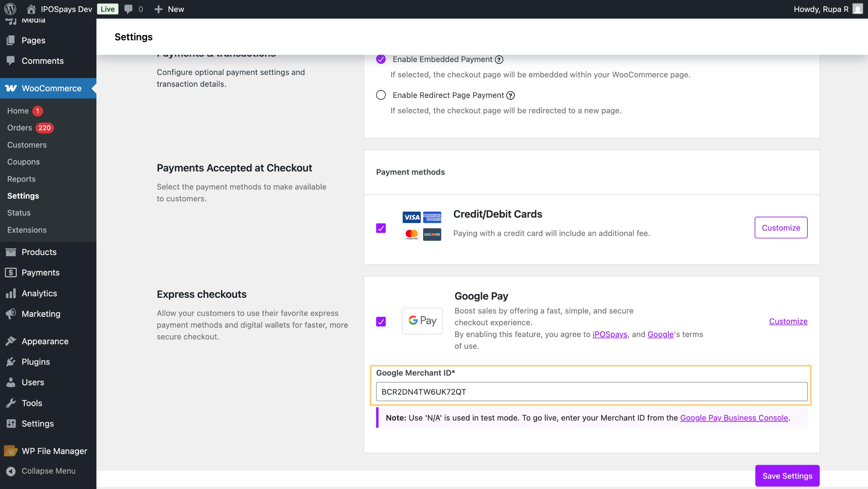
Task: Uncheck the Credit/Debit Cards checkbox
Action: (x=381, y=228)
